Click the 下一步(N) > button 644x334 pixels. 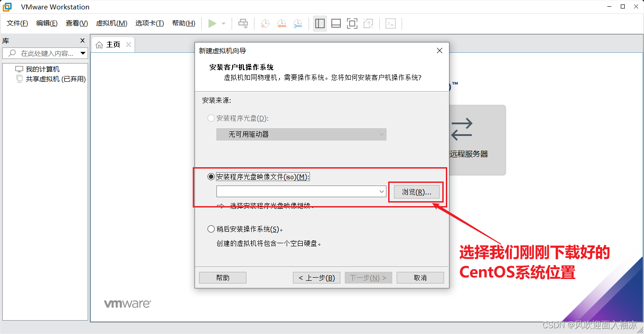(x=369, y=278)
